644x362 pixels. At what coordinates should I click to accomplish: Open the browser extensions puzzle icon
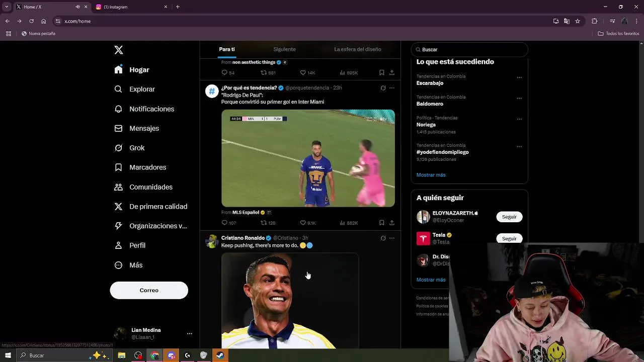(595, 21)
